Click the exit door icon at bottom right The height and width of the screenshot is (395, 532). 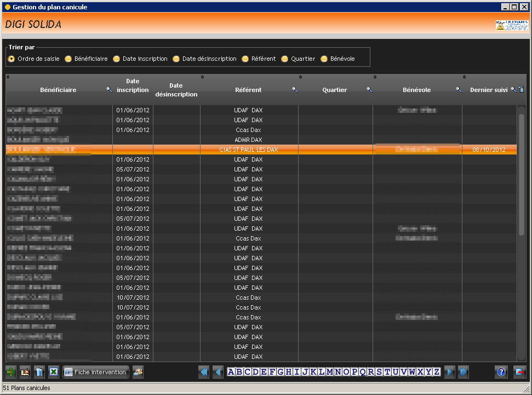pyautogui.click(x=519, y=372)
